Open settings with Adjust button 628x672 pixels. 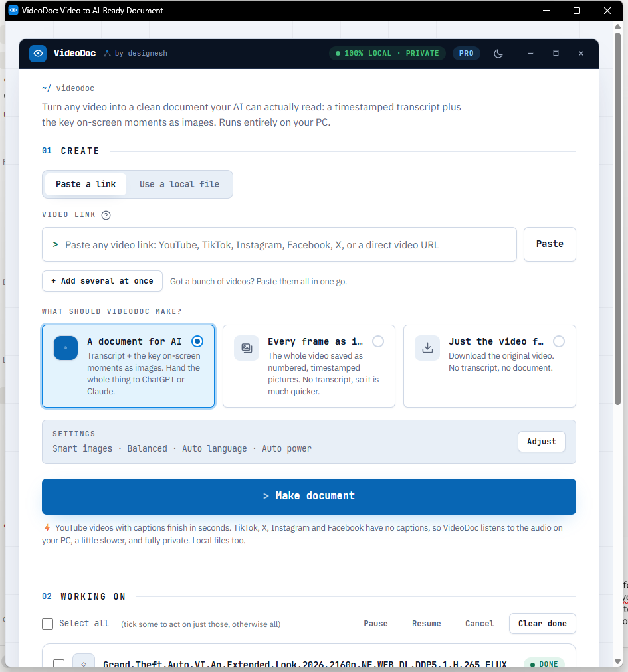(542, 442)
